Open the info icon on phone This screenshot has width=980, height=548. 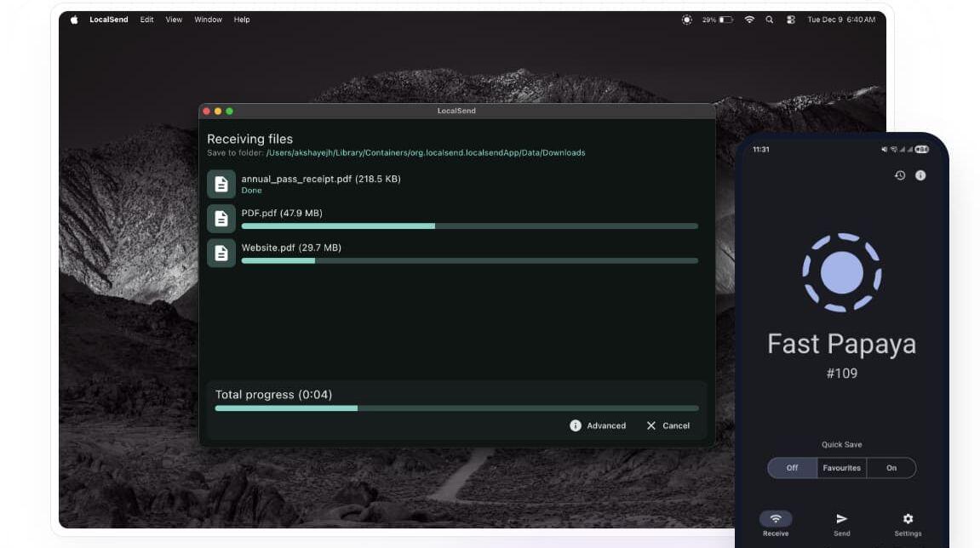click(920, 175)
